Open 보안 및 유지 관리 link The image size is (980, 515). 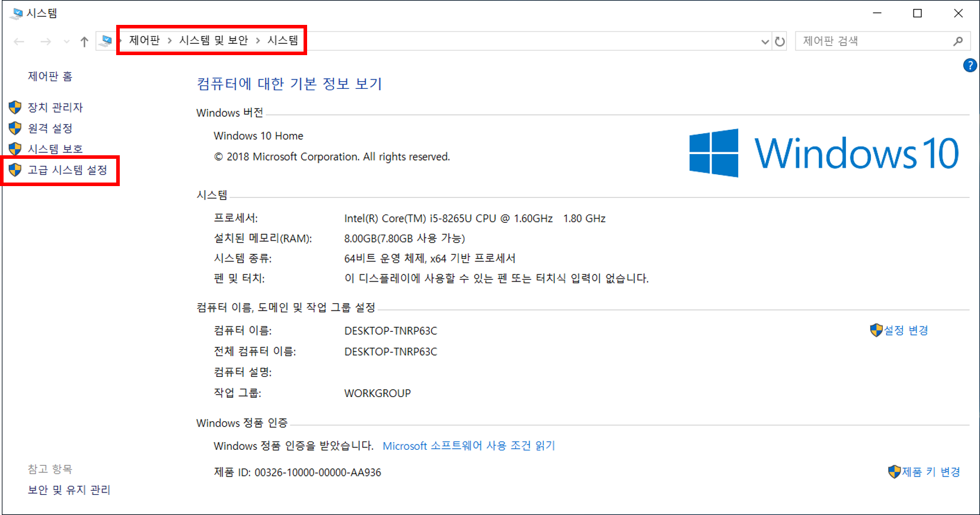click(x=69, y=490)
